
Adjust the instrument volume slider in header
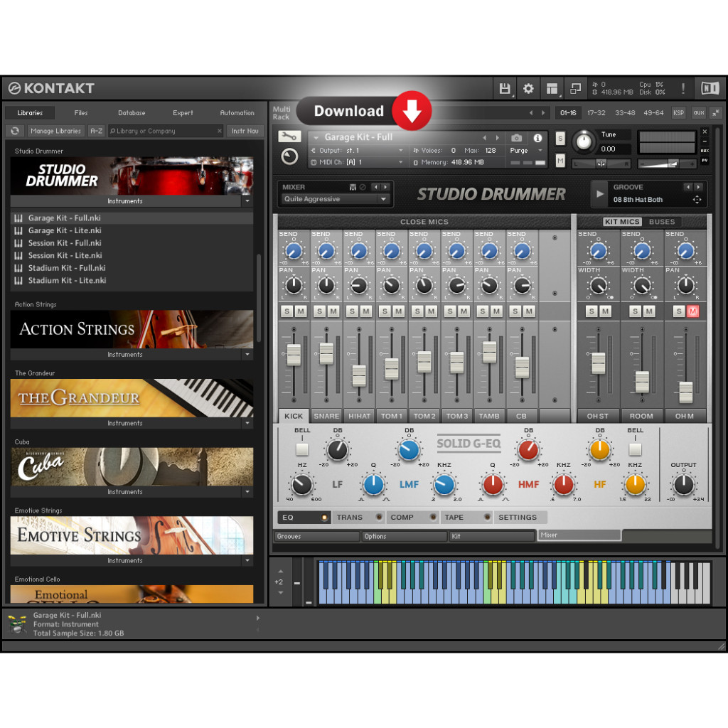667,164
